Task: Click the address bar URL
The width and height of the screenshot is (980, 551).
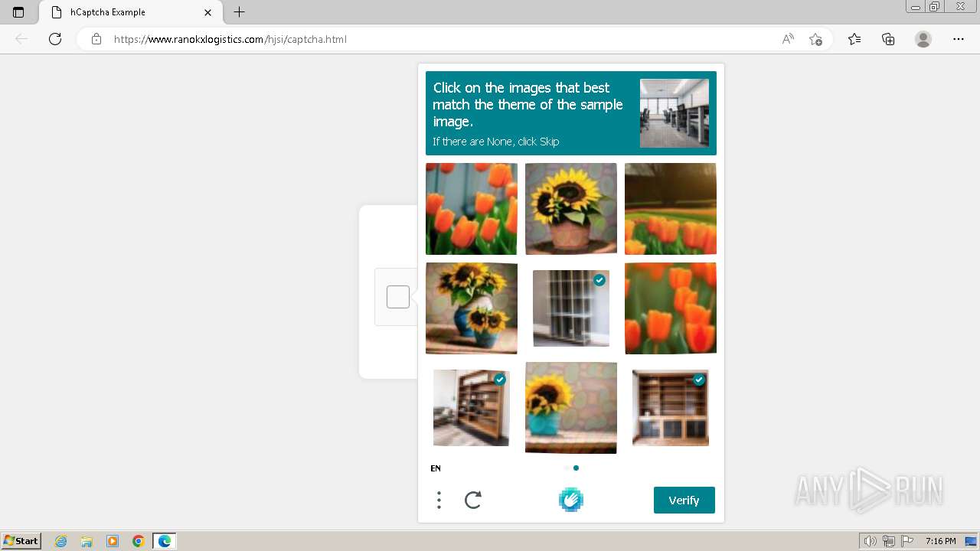Action: click(x=230, y=39)
